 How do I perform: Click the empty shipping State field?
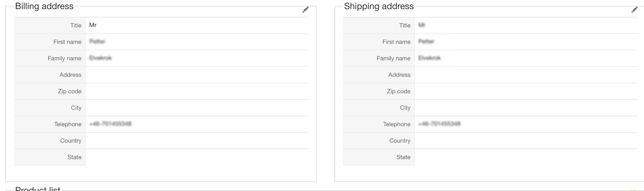526,157
